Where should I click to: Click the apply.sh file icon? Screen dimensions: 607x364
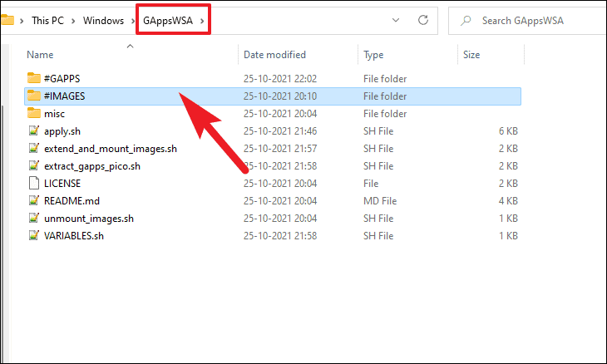tap(34, 130)
